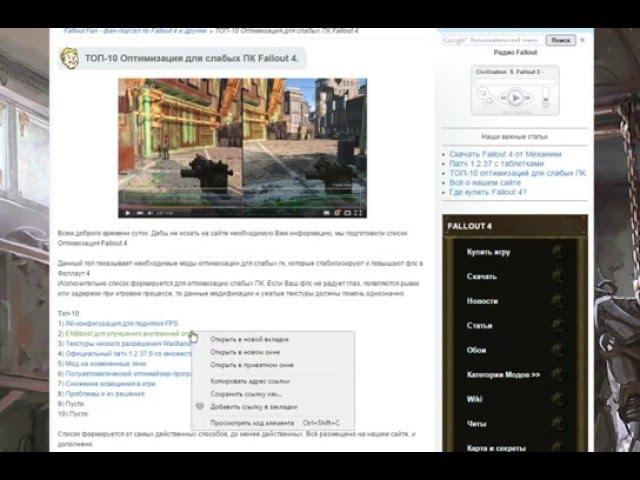Click heart icon next to Добавить ссылку в закладки

coord(200,407)
